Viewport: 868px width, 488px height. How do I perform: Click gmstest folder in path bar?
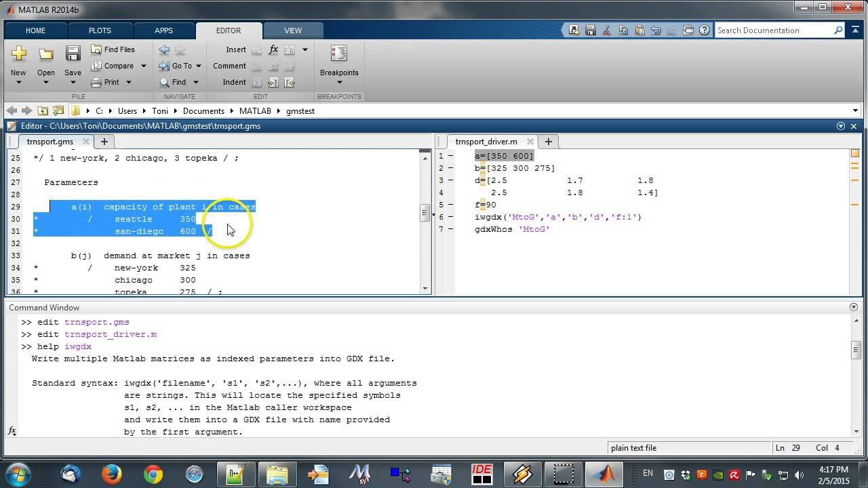click(300, 110)
